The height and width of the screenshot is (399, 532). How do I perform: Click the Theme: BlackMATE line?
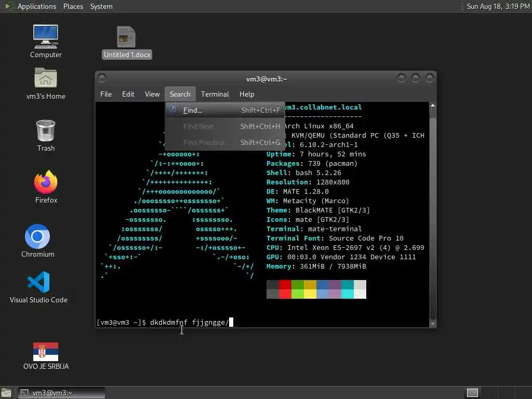tap(318, 210)
